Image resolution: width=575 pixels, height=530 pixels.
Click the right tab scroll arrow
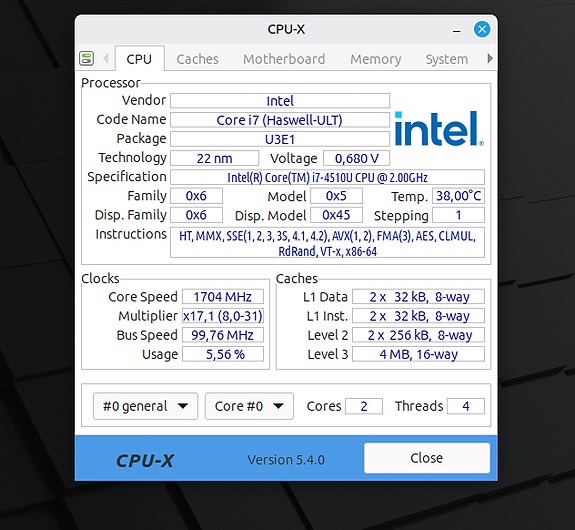pyautogui.click(x=490, y=58)
